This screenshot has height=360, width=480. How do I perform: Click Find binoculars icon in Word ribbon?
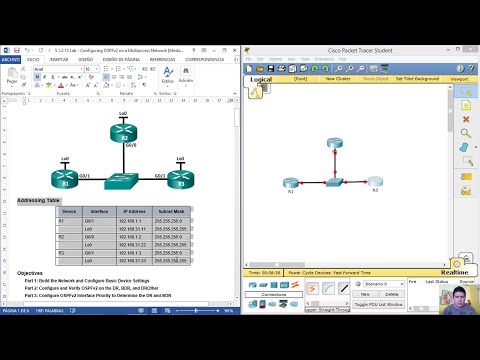186,71
